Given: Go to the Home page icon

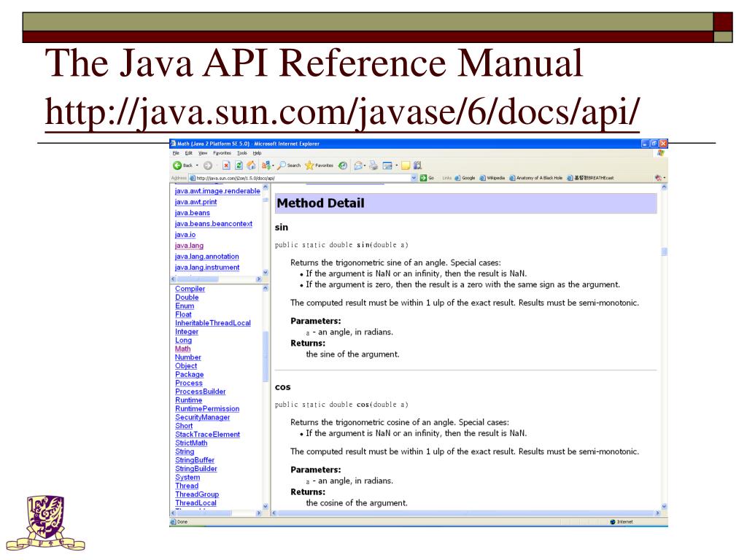Looking at the screenshot, I should click(x=251, y=166).
